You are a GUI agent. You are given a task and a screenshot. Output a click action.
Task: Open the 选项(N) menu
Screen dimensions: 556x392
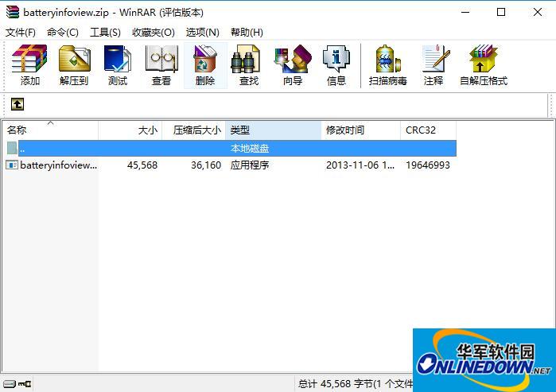tap(203, 33)
